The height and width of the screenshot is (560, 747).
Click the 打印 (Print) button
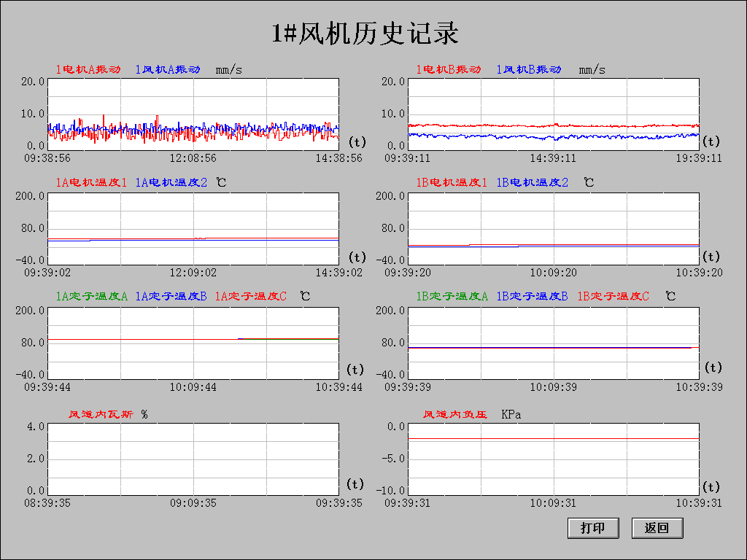coord(592,529)
